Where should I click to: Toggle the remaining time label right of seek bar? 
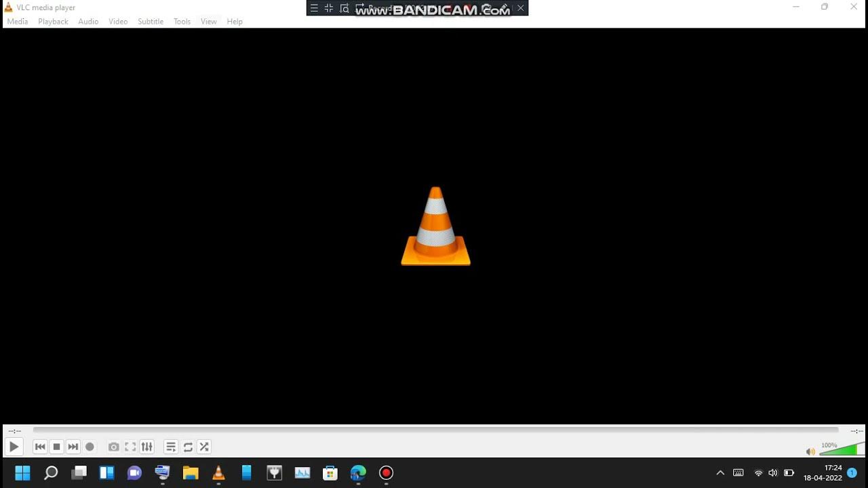point(856,431)
